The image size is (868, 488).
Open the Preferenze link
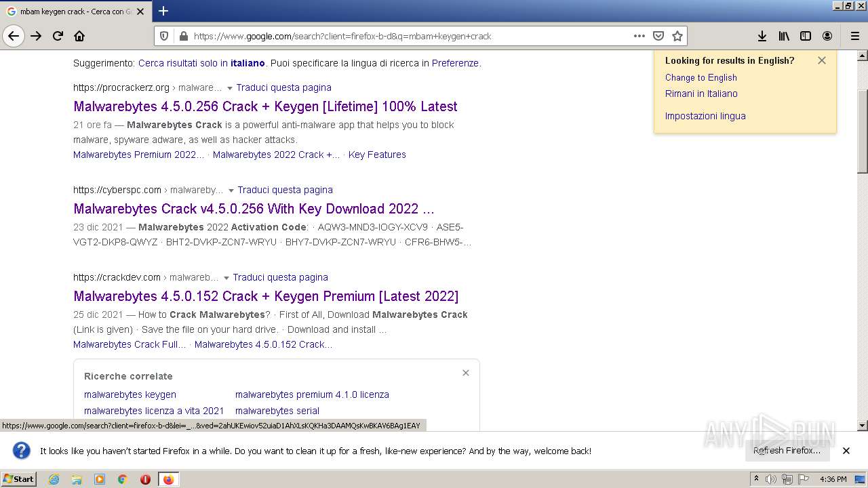(455, 63)
